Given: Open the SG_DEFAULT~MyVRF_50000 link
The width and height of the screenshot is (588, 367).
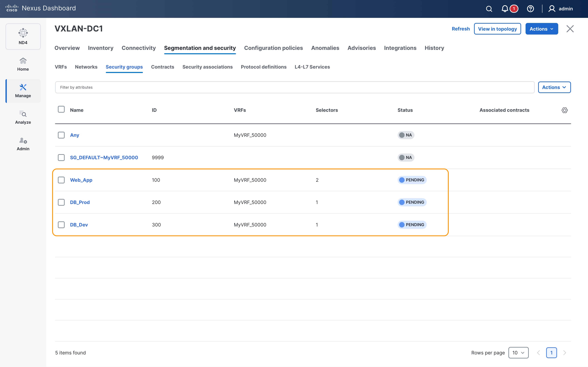Looking at the screenshot, I should pyautogui.click(x=104, y=158).
